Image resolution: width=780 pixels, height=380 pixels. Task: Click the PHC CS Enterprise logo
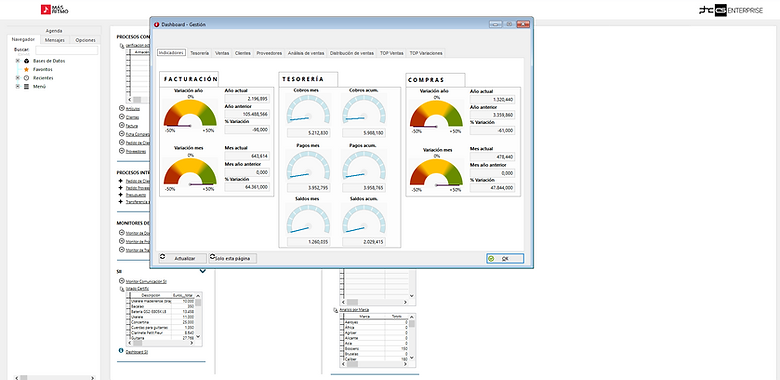tap(731, 10)
